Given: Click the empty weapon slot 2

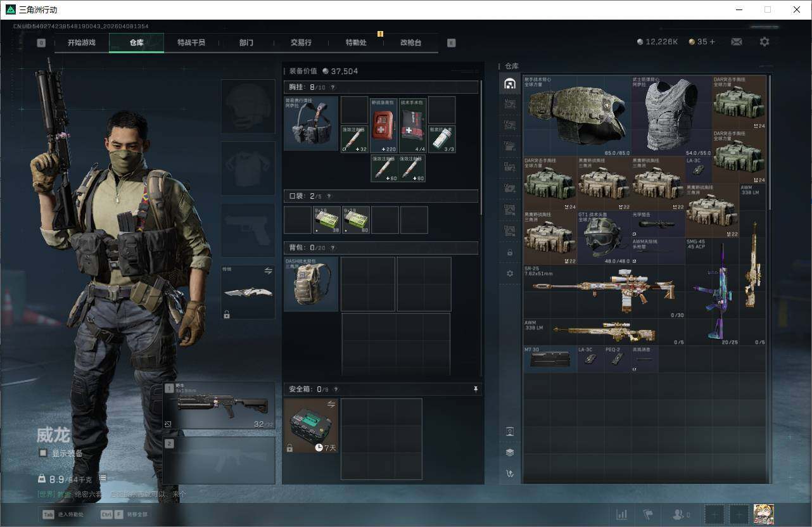Looking at the screenshot, I should coord(219,460).
